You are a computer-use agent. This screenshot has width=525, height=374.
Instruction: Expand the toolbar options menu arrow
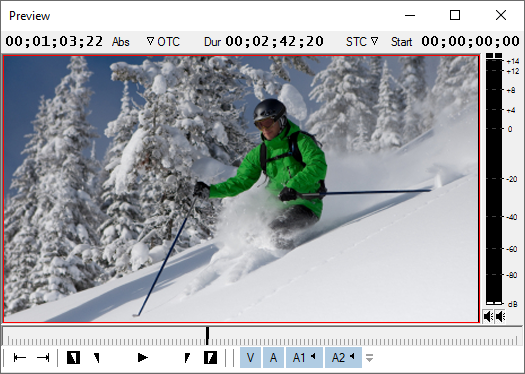point(369,358)
